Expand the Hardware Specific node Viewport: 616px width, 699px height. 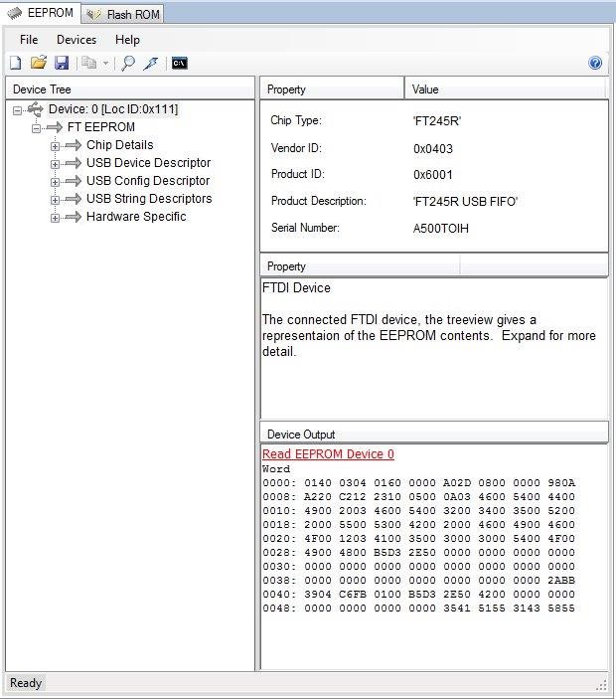pyautogui.click(x=55, y=218)
